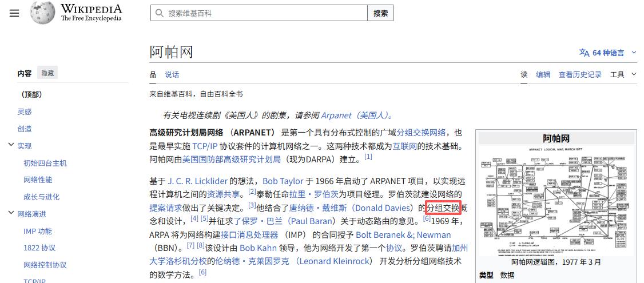
Task: Expand the 工具 dropdown menu
Action: [623, 74]
